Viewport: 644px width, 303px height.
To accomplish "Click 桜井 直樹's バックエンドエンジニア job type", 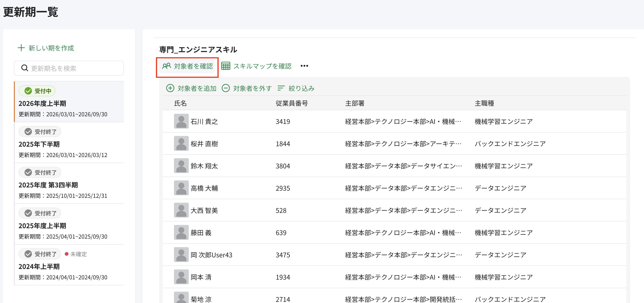I will coord(510,144).
